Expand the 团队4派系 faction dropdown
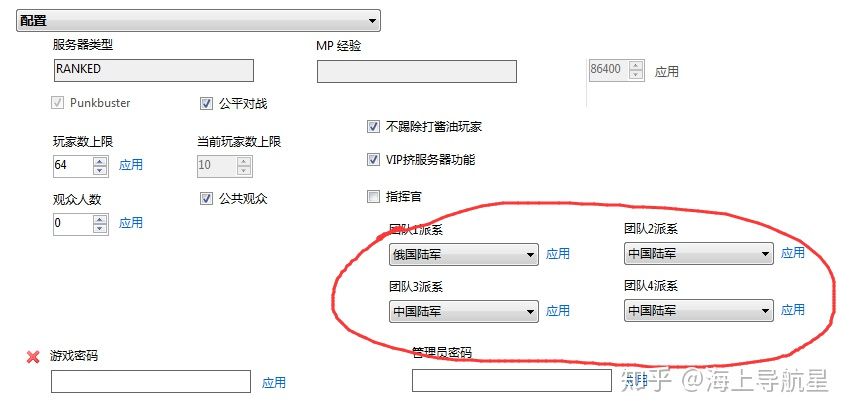The image size is (851, 415). pos(698,311)
